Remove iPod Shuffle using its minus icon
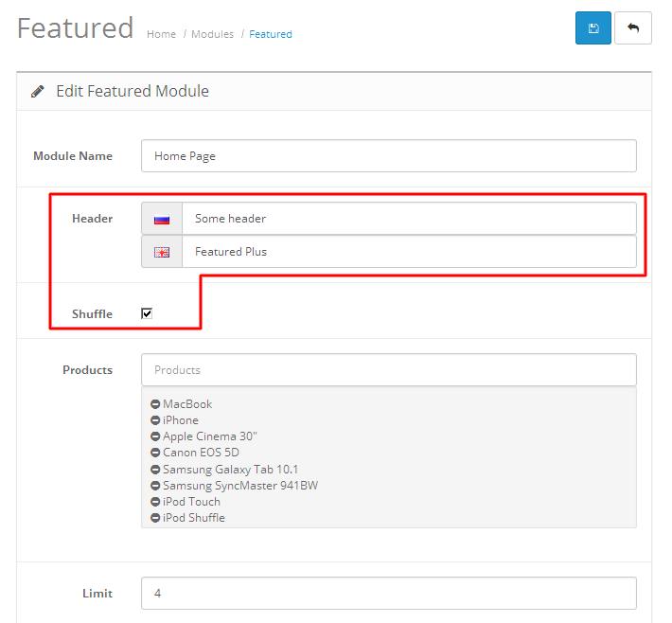Image resolution: width=672 pixels, height=623 pixels. point(155,518)
